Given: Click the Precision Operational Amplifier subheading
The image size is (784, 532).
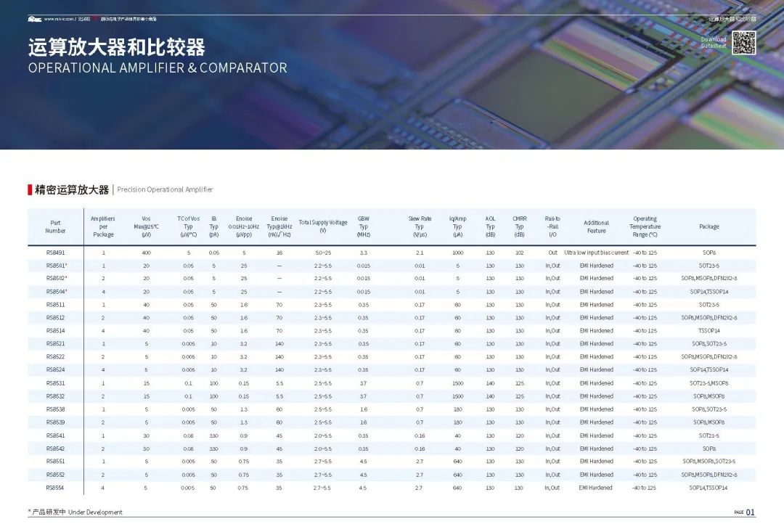Looking at the screenshot, I should click(165, 189).
